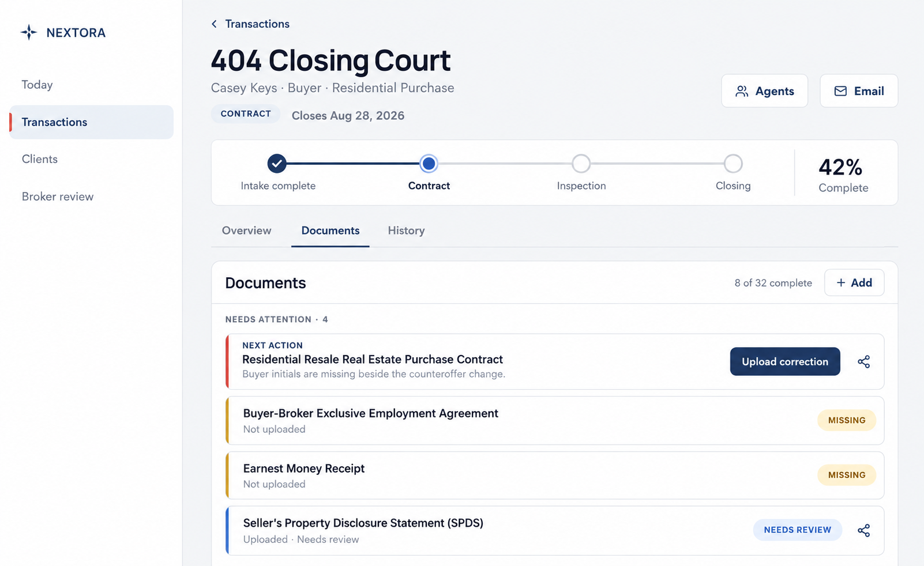
Task: Click the Inspection step circle
Action: [x=581, y=164]
